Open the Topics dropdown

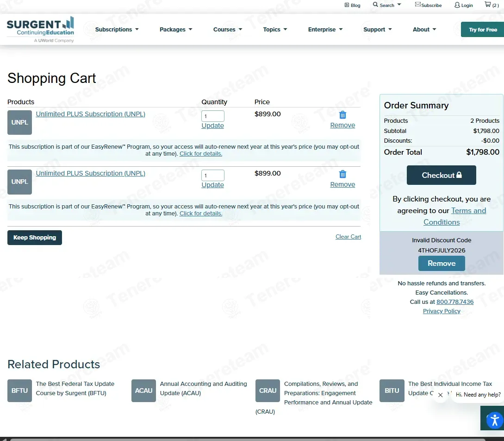275,29
